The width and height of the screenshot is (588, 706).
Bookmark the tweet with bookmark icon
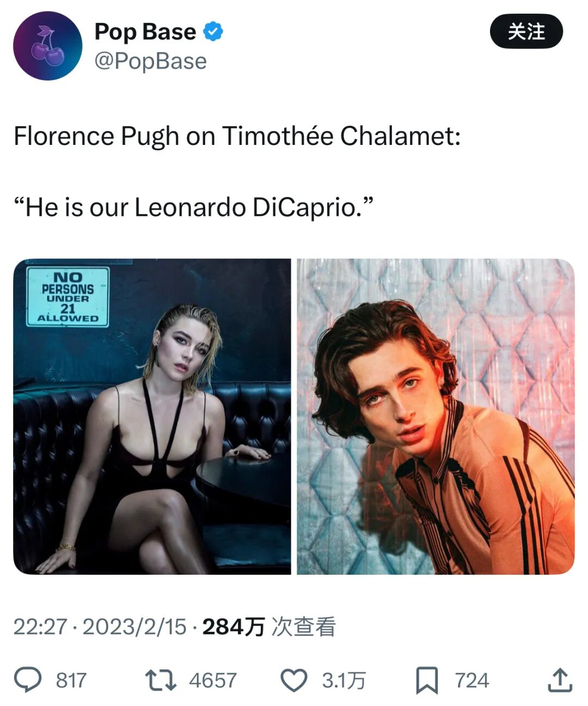coord(427,680)
